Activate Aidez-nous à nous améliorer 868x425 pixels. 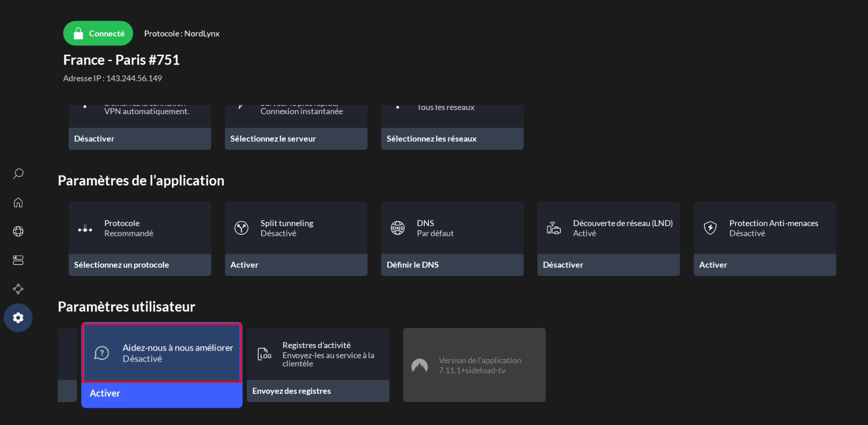tap(162, 394)
